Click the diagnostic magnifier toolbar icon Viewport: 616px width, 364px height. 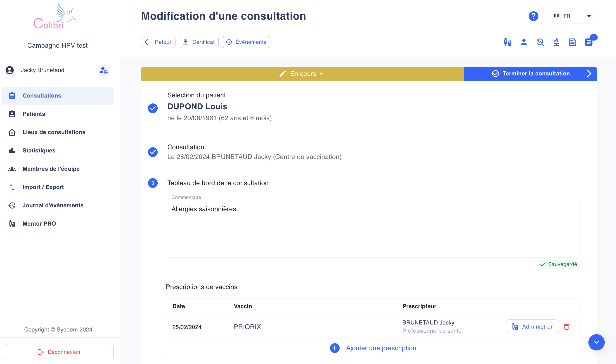pos(540,42)
